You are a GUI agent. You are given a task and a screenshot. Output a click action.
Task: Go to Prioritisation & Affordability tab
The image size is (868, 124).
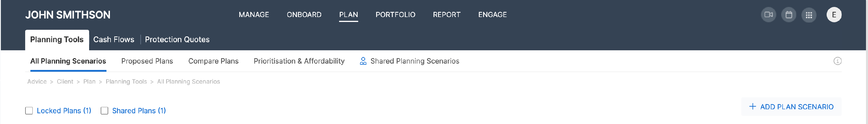tap(299, 61)
